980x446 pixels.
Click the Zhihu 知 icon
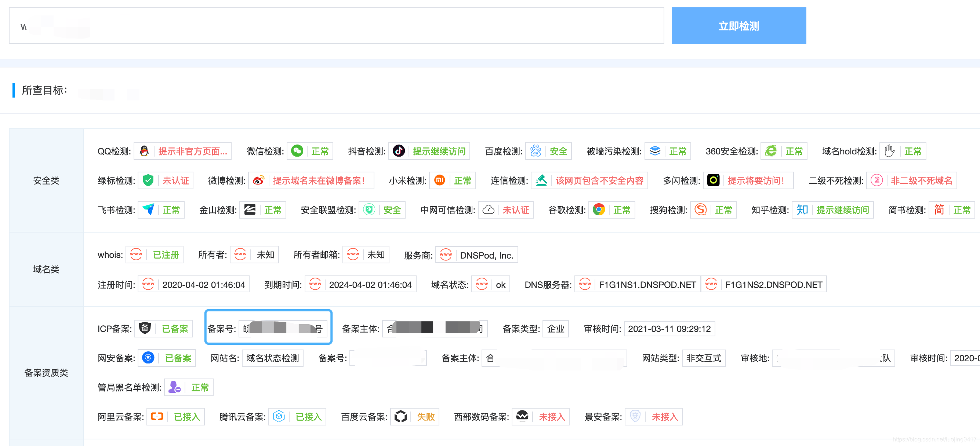click(x=802, y=209)
